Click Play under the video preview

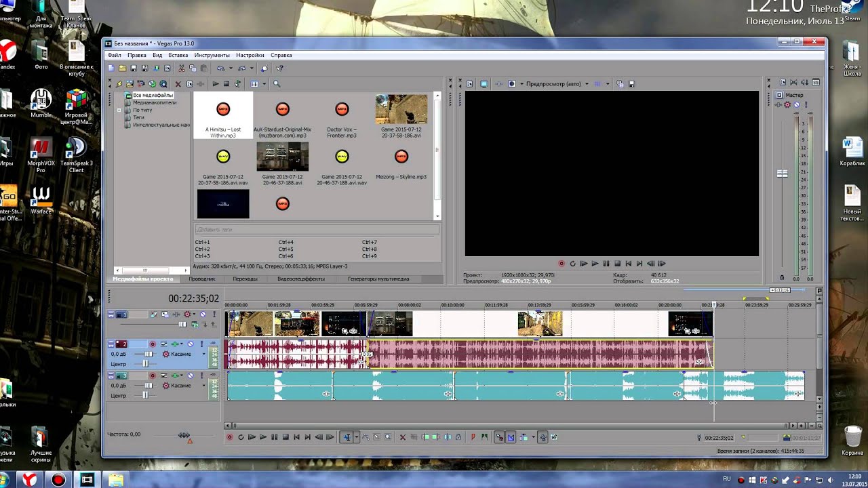tap(595, 264)
